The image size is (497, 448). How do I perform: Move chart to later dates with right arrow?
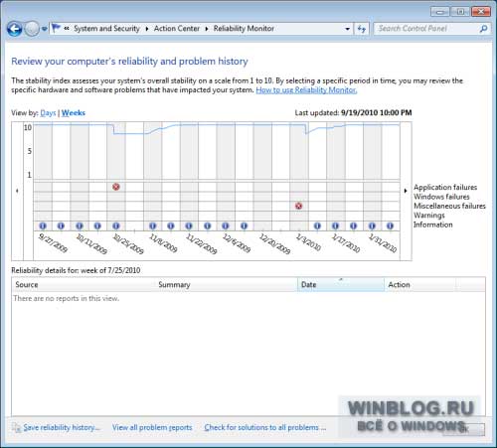406,191
